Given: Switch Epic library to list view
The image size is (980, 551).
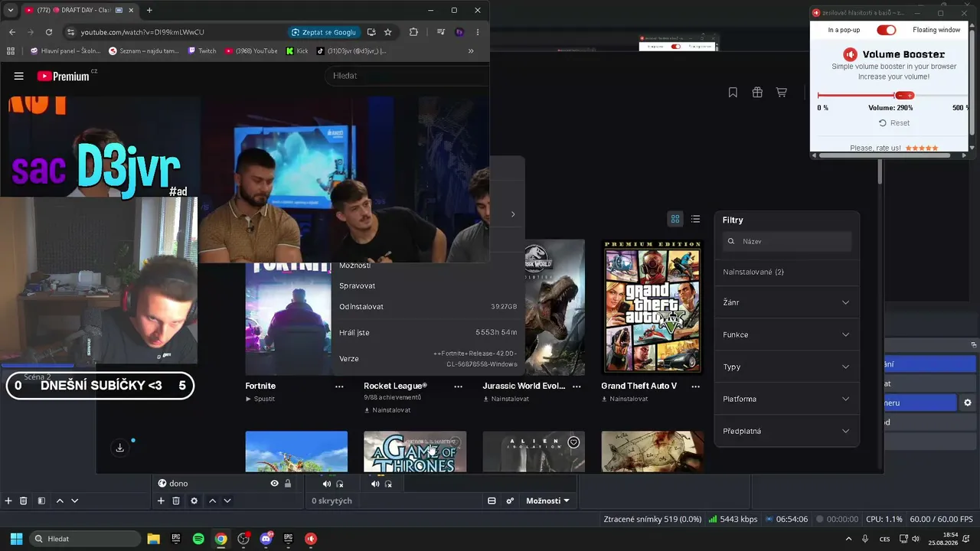Looking at the screenshot, I should pos(695,219).
